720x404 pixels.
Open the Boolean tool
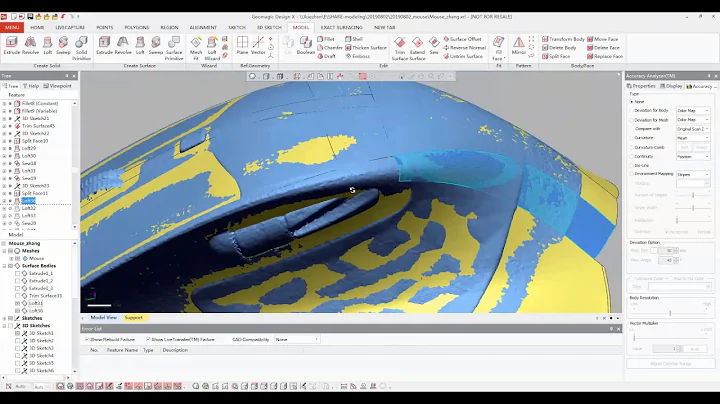(306, 46)
